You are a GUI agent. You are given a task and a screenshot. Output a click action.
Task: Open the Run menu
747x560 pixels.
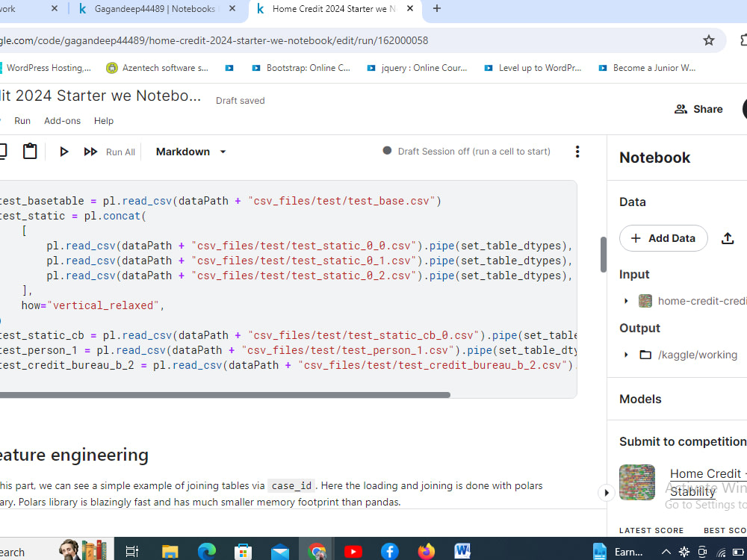tap(22, 121)
